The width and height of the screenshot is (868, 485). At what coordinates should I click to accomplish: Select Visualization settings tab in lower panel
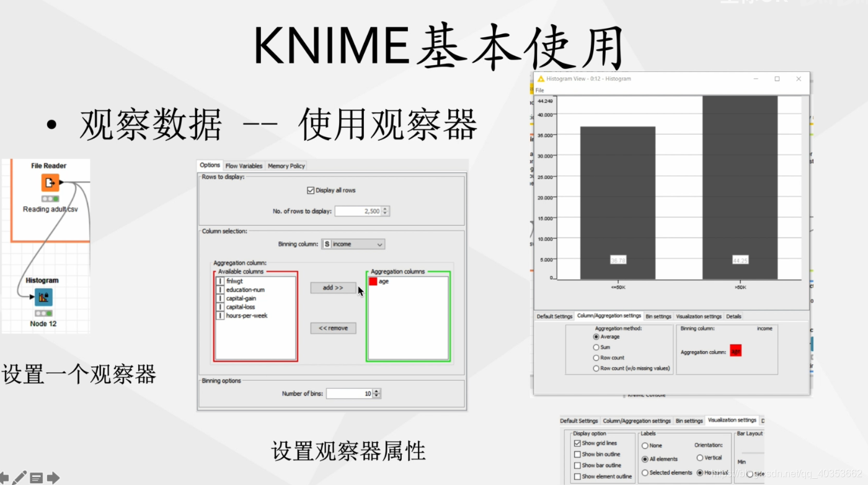(x=732, y=420)
